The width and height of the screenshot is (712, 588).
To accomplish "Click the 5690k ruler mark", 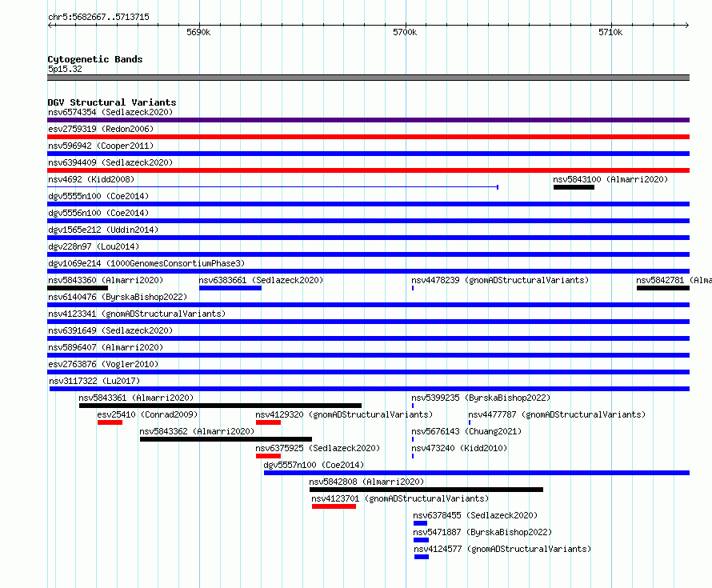I will pos(198,32).
